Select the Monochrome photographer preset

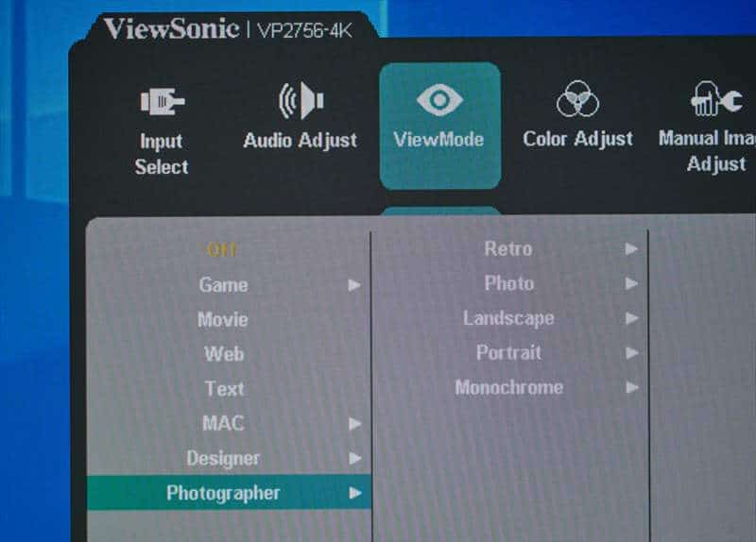[509, 387]
